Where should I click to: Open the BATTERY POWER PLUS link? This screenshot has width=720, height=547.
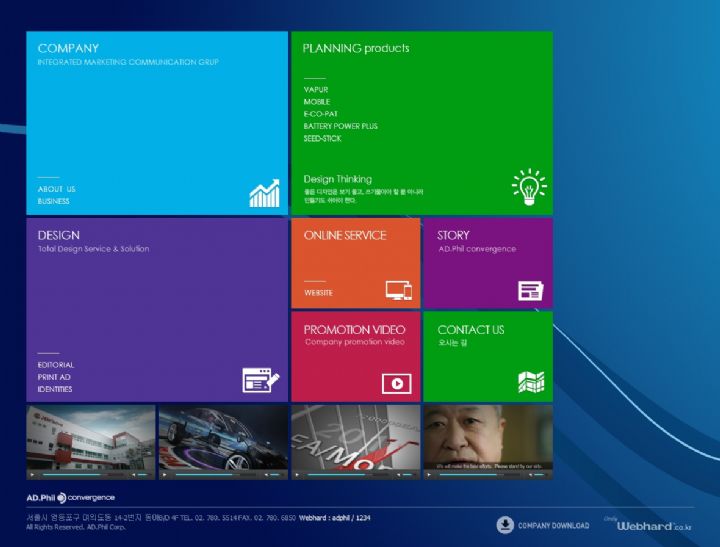tap(341, 126)
